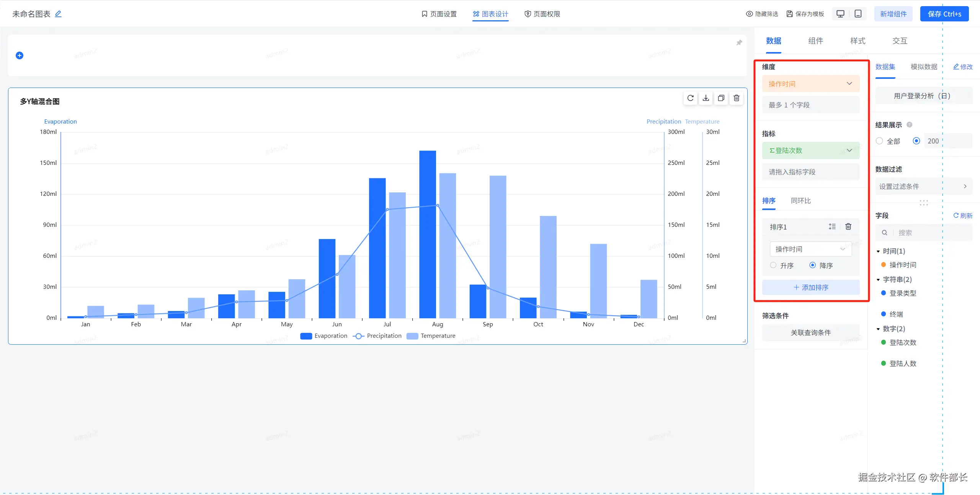Collapse the 字符串(2) field group
This screenshot has height=495, width=980.
tap(878, 280)
